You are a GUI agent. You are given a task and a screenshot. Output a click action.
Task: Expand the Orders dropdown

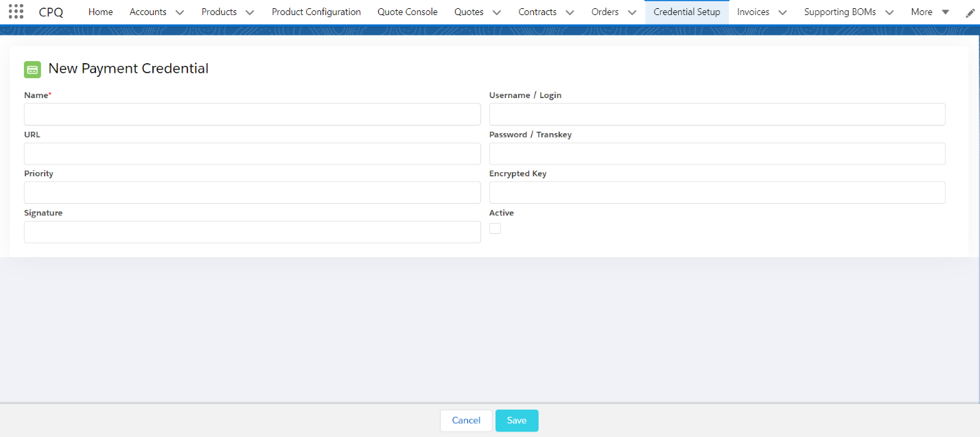(632, 12)
